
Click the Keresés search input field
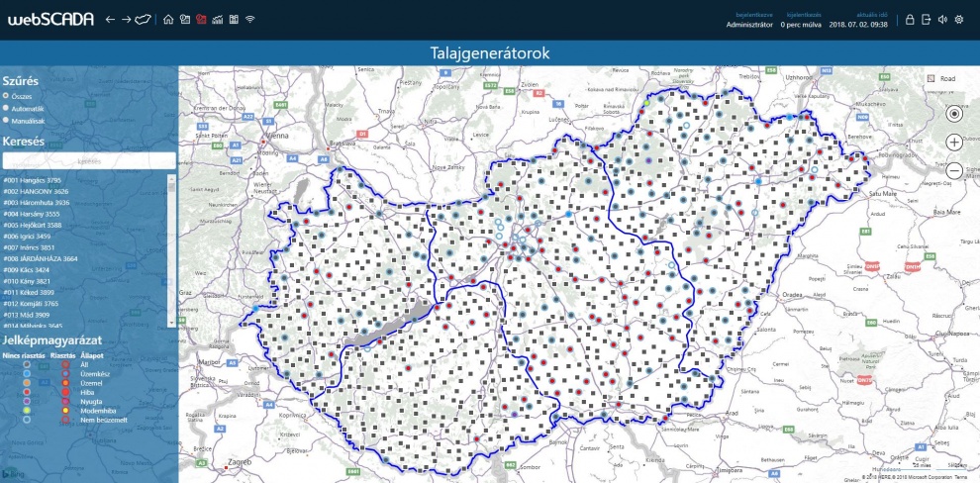pyautogui.click(x=89, y=161)
